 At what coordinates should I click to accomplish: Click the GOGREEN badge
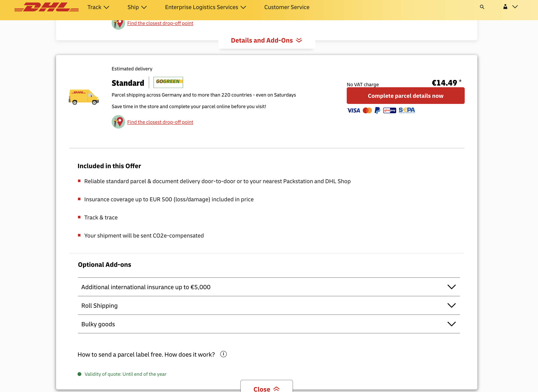point(168,82)
